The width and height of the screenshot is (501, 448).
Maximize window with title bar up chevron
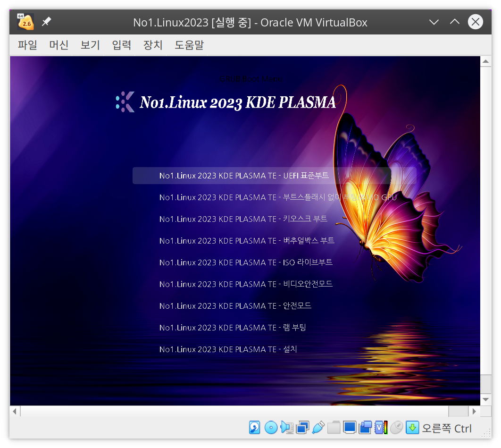point(455,22)
